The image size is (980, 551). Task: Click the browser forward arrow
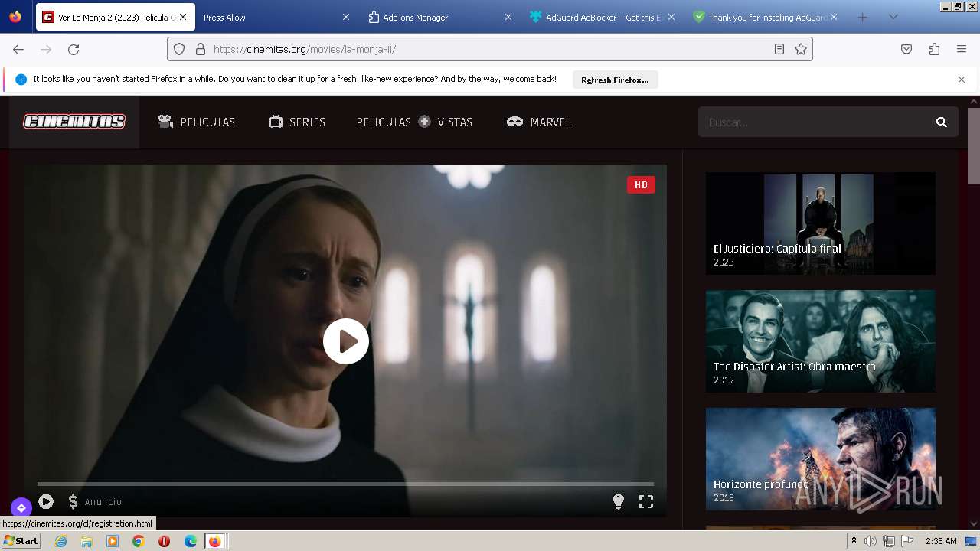tap(46, 49)
